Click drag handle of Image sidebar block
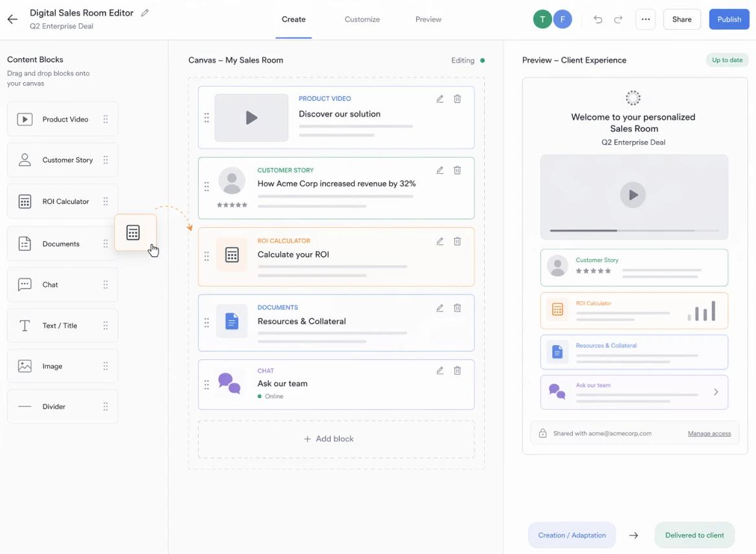The height and width of the screenshot is (554, 756). point(106,366)
